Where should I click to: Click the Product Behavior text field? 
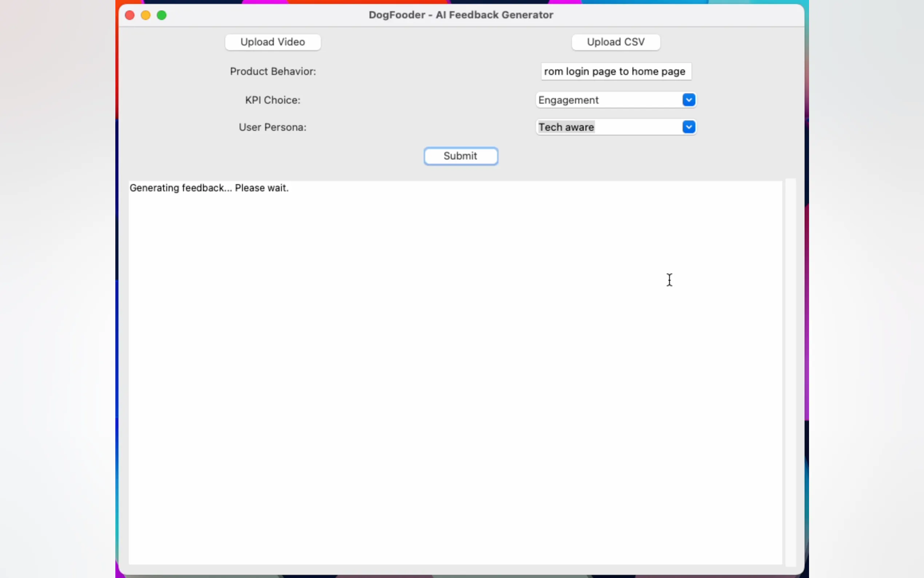pos(616,71)
